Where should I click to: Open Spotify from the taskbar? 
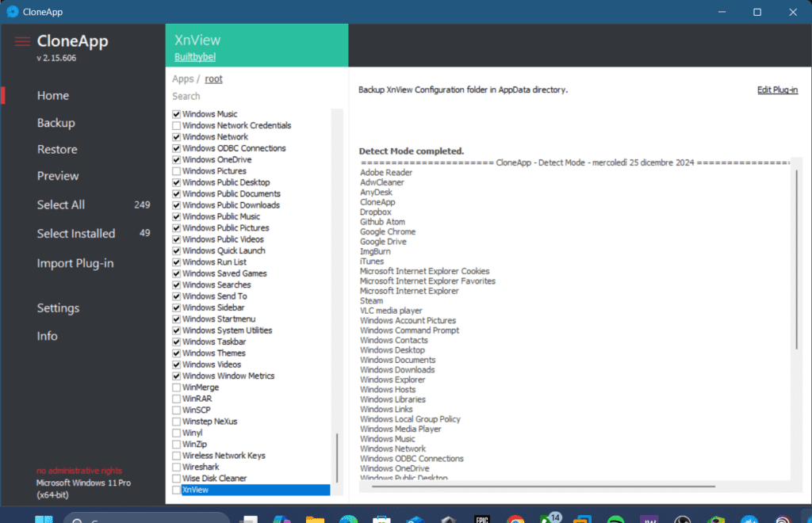tap(615, 520)
